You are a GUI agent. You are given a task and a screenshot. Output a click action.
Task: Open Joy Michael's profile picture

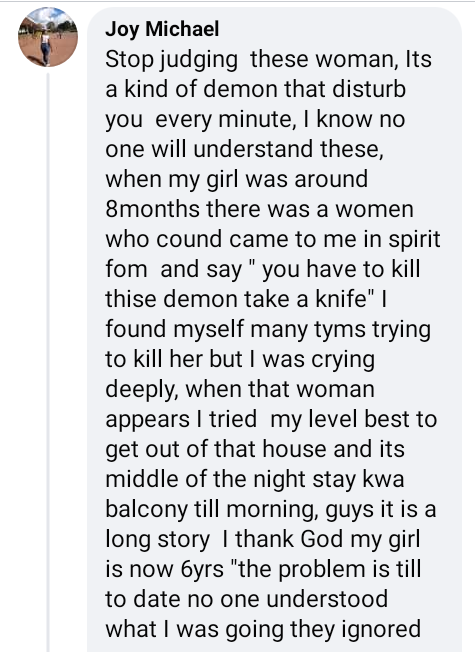48,37
